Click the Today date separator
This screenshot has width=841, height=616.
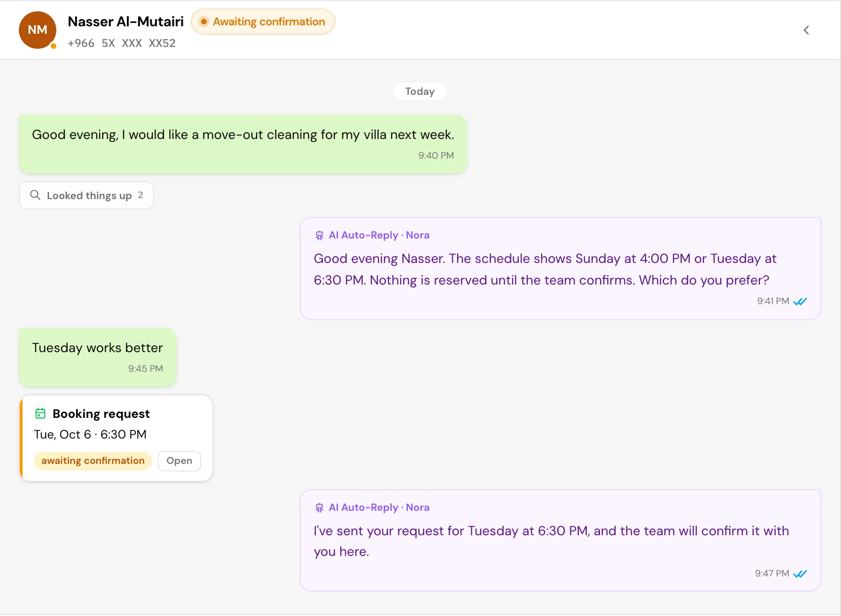[x=420, y=91]
